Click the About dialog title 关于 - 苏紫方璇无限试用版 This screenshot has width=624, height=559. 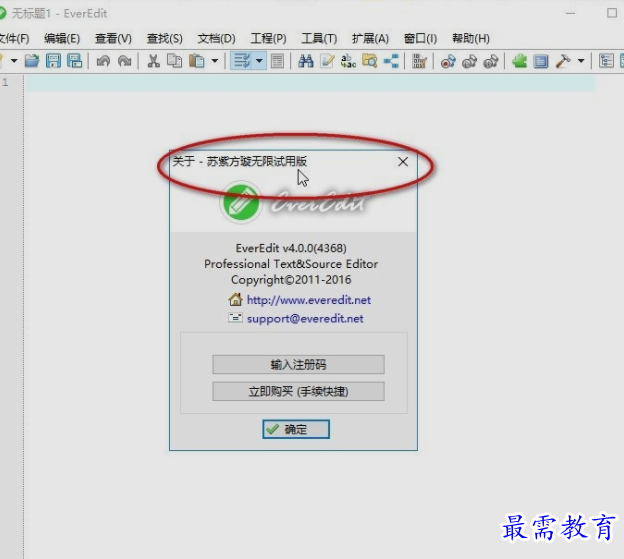click(240, 161)
